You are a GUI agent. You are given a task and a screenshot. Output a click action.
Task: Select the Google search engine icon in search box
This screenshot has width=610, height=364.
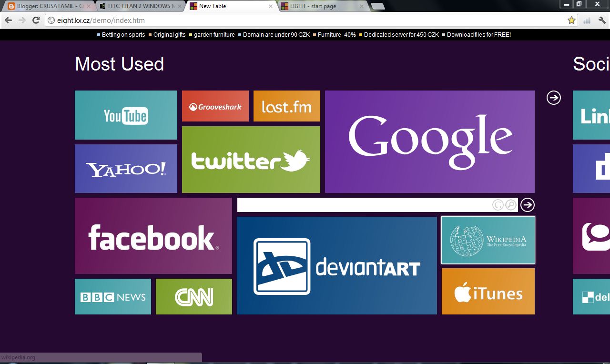coord(498,205)
